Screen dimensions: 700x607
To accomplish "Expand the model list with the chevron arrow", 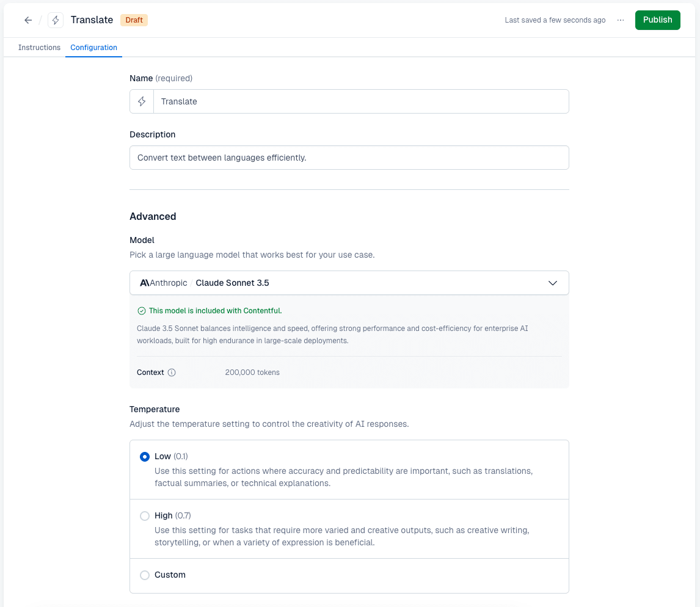I will (553, 283).
